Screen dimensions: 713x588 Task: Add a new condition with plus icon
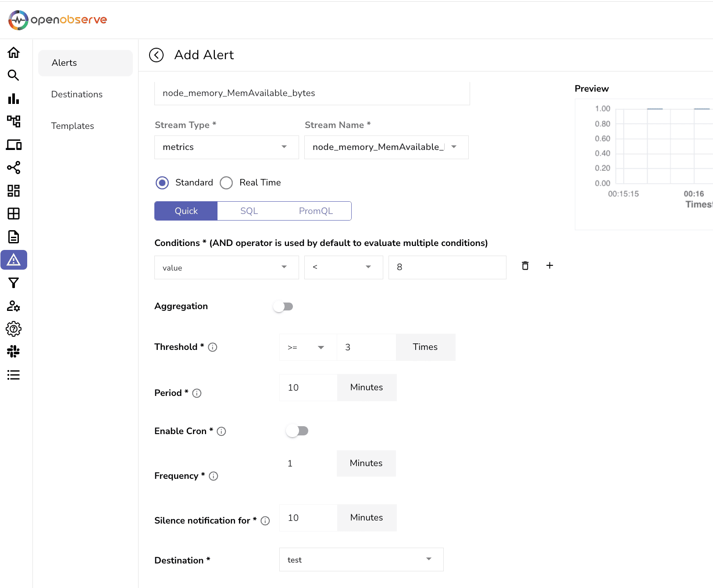549,266
